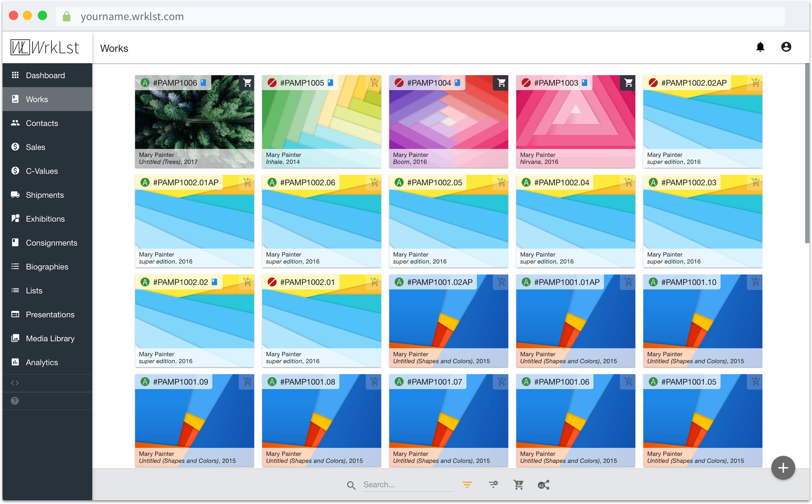Click green availability icon on #PAMP1006
Screen dimensions: 812x504
pos(145,83)
